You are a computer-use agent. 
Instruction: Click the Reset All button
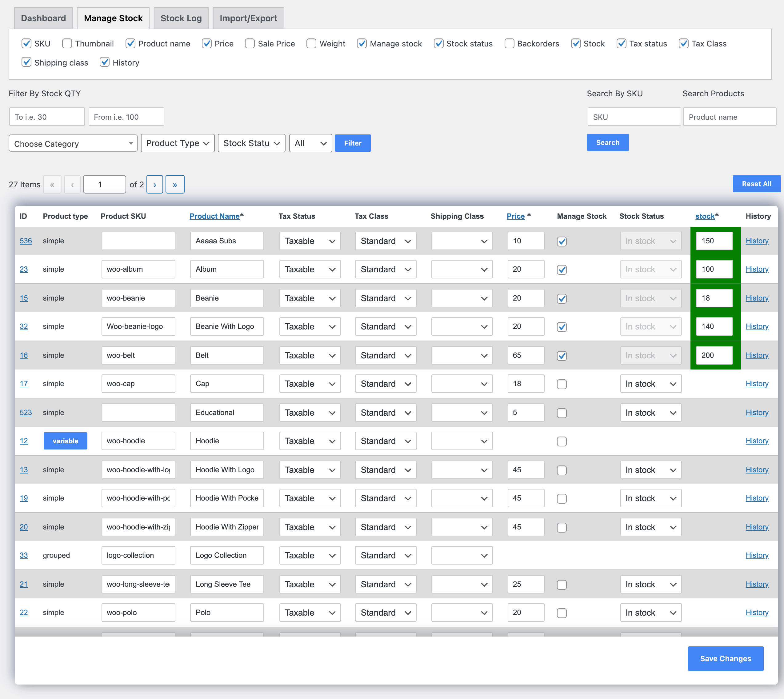pos(756,184)
